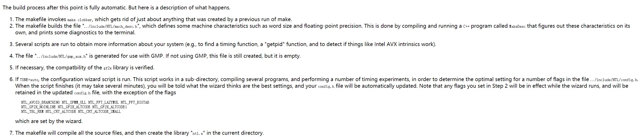Click the "ntl.a" library name
This screenshot has height=138, width=644.
198,133
